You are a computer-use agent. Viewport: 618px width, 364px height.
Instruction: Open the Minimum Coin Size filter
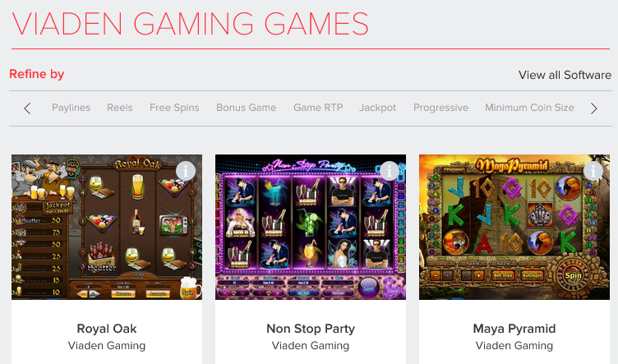coord(529,108)
